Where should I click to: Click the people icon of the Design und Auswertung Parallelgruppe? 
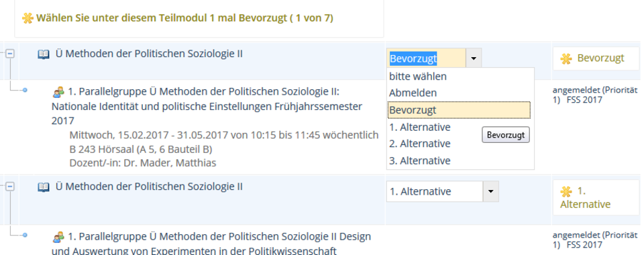(59, 237)
